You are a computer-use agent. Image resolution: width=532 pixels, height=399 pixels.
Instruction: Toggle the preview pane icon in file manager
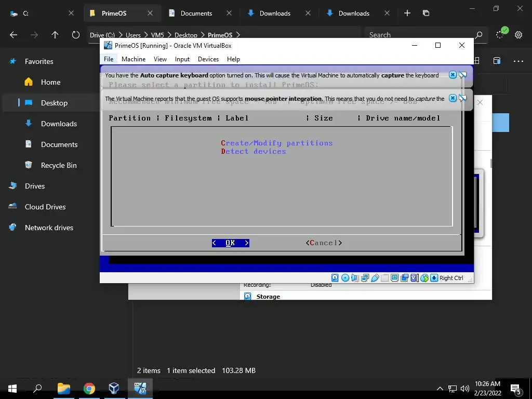click(497, 61)
